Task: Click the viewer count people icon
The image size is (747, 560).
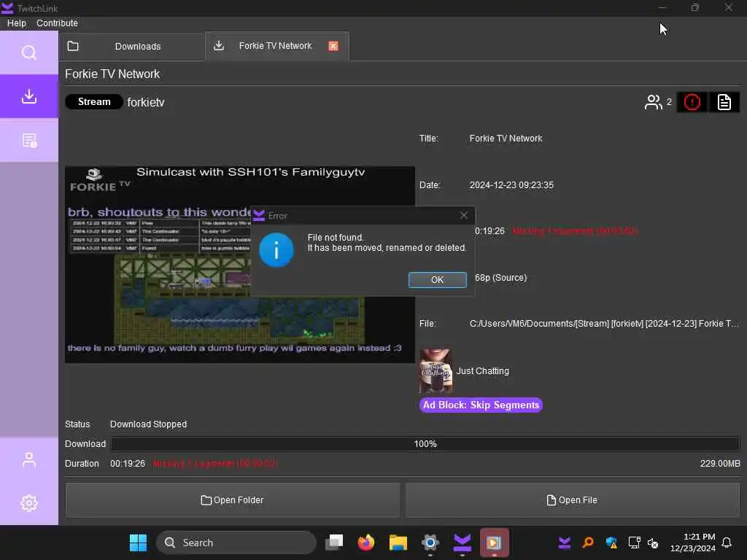Action: [x=653, y=102]
